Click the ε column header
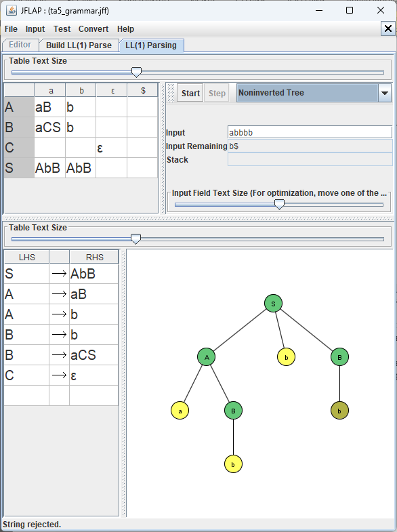The width and height of the screenshot is (397, 532). coord(112,91)
